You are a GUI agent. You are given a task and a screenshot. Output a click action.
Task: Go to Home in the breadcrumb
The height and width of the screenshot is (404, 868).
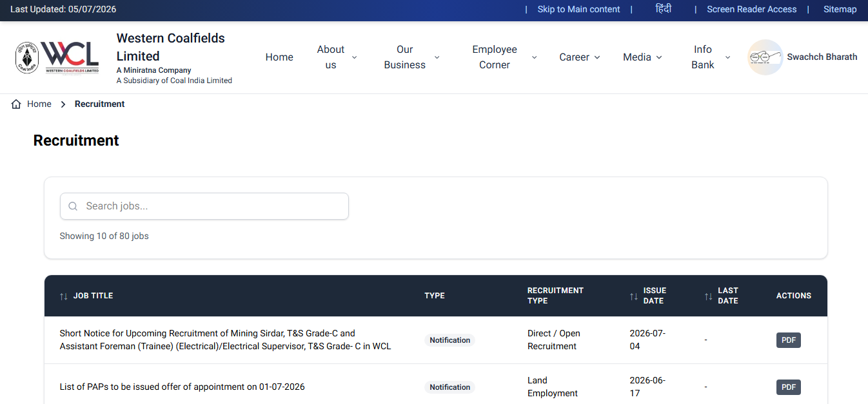tap(39, 104)
